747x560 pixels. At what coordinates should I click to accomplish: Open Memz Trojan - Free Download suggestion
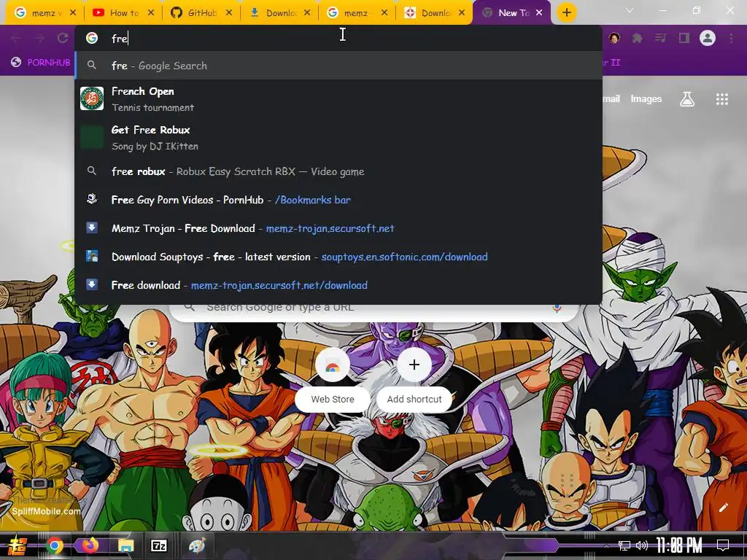click(x=338, y=228)
